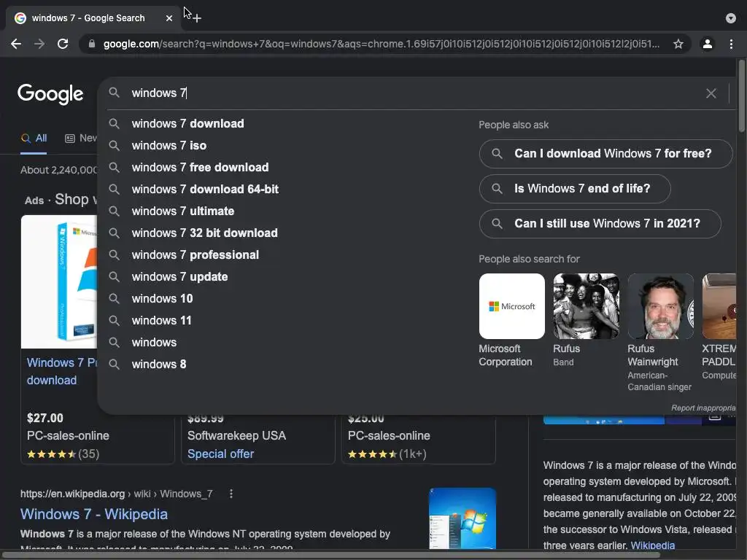Image resolution: width=747 pixels, height=560 pixels.
Task: Click the 'Softwarekeep USA' seller text
Action: pyautogui.click(x=237, y=436)
